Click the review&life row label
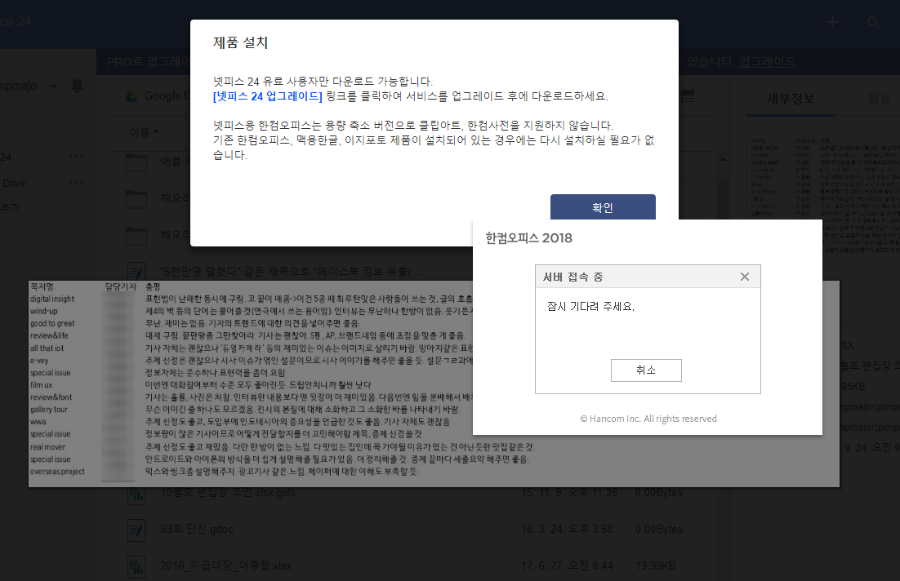 tap(49, 336)
